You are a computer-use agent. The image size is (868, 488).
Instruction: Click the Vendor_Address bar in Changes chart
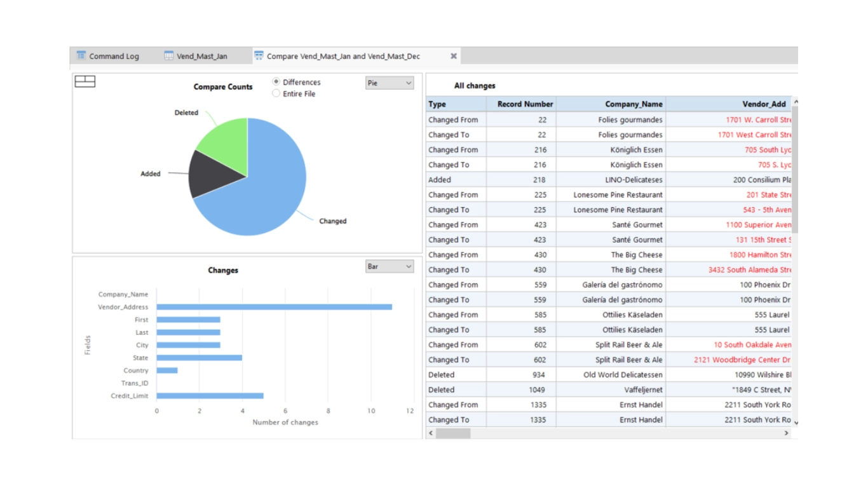tap(275, 307)
